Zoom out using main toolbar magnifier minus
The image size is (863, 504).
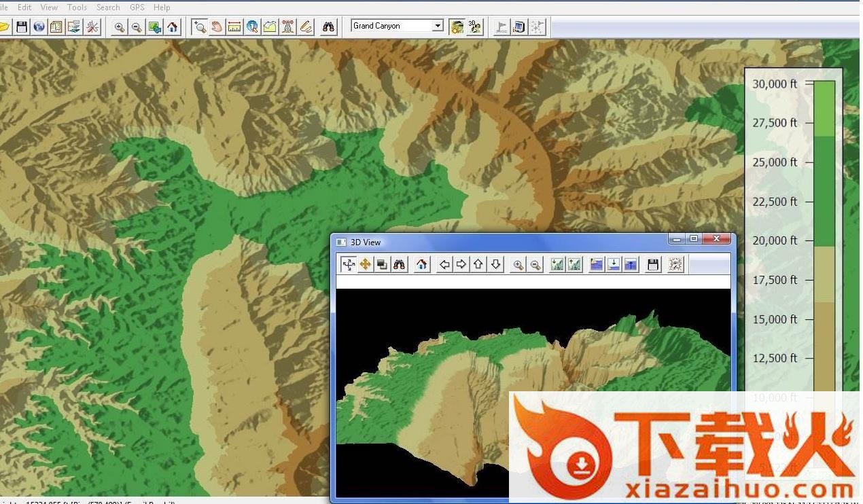(x=137, y=26)
